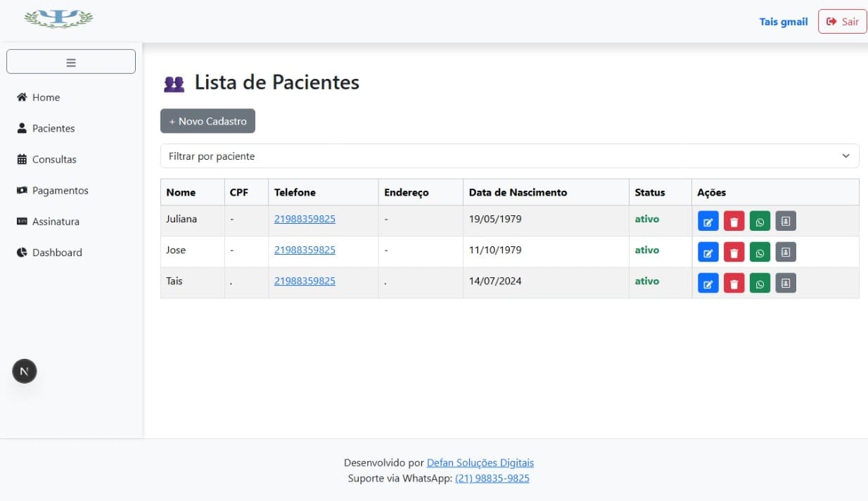
Task: Click Tais's phone number link
Action: tap(305, 281)
